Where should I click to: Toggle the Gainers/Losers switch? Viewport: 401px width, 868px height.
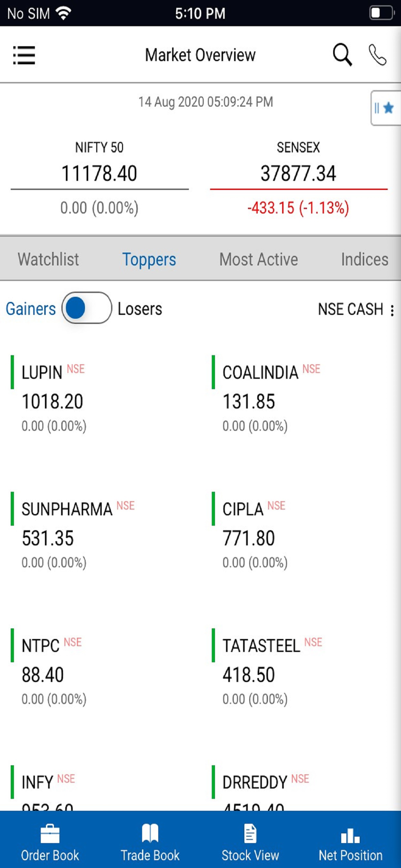click(87, 308)
